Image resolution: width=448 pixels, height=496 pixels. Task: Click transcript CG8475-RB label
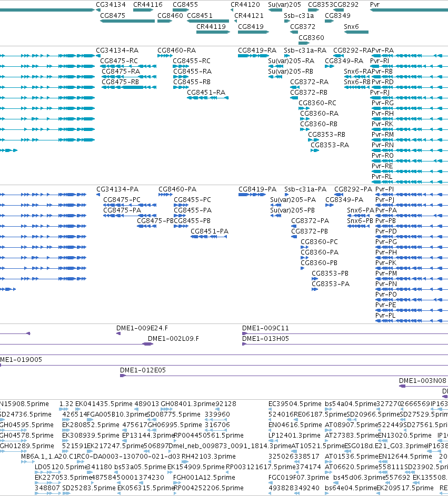click(121, 82)
